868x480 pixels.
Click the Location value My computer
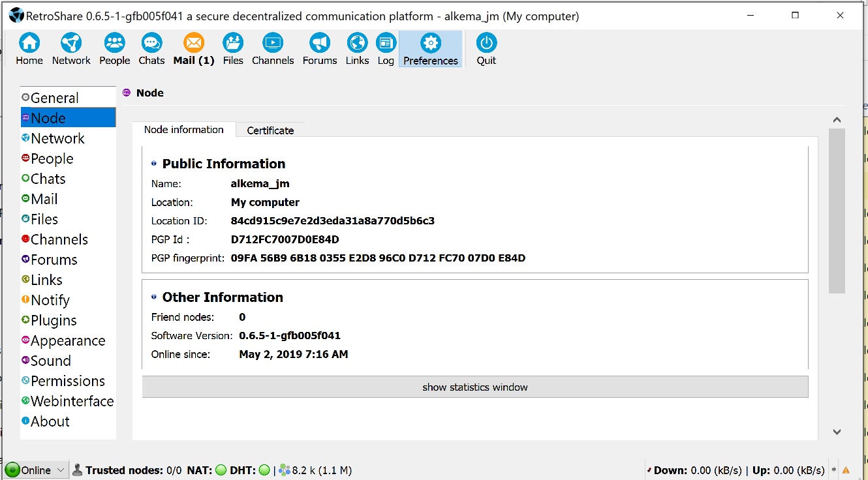coord(265,202)
